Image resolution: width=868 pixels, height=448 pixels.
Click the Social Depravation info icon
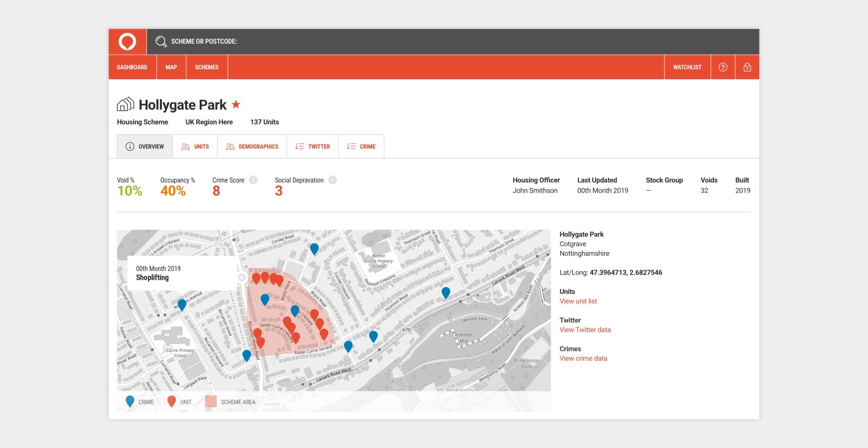[332, 180]
